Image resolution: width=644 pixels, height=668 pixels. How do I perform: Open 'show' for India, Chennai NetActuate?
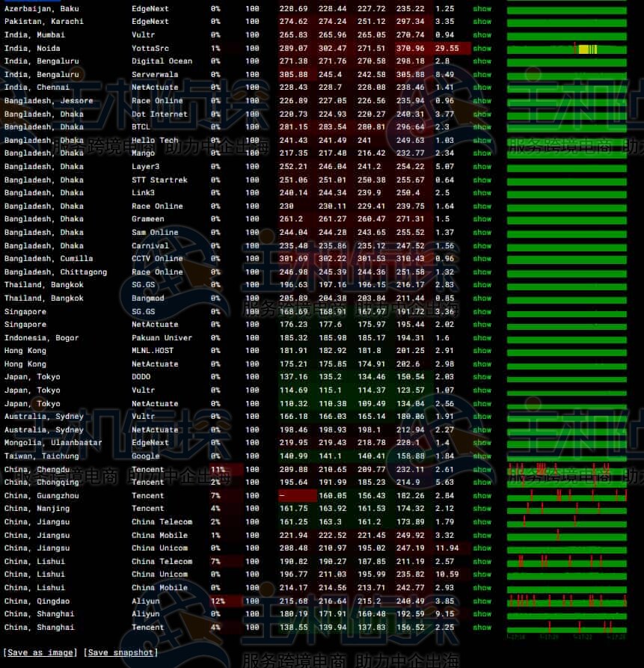482,88
